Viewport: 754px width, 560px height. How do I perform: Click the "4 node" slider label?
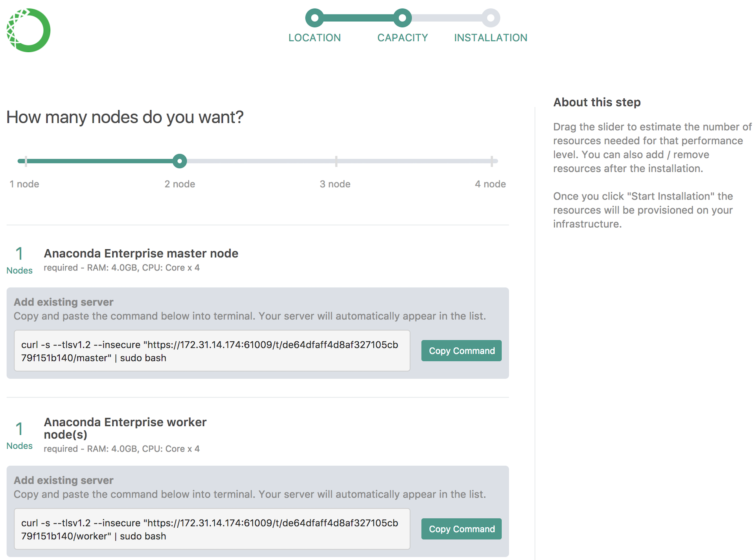pos(490,184)
